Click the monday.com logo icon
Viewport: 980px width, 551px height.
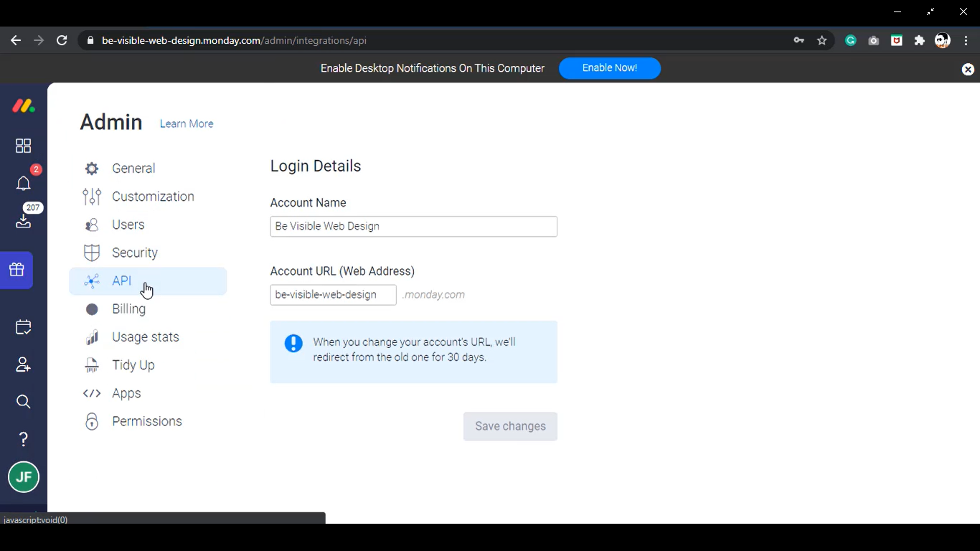(23, 106)
